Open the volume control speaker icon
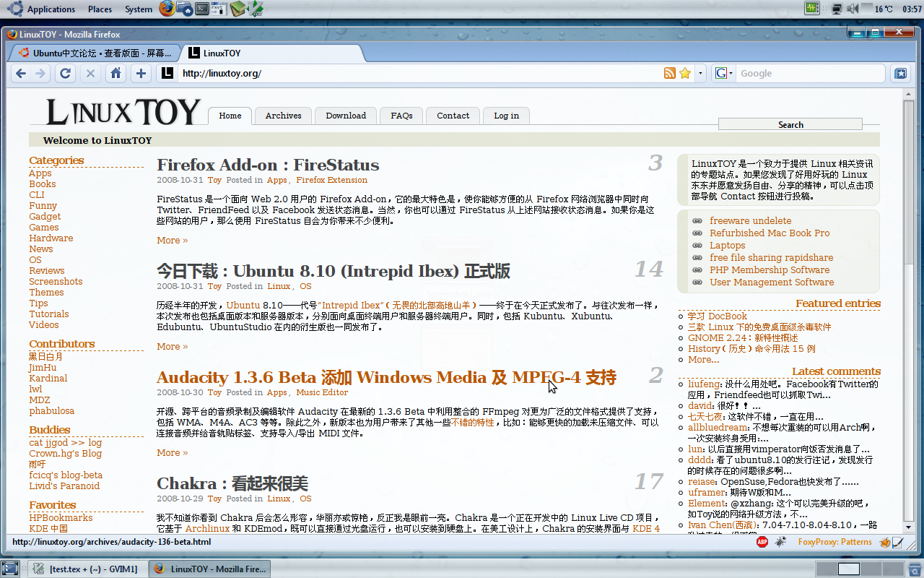This screenshot has height=578, width=924. click(x=853, y=9)
